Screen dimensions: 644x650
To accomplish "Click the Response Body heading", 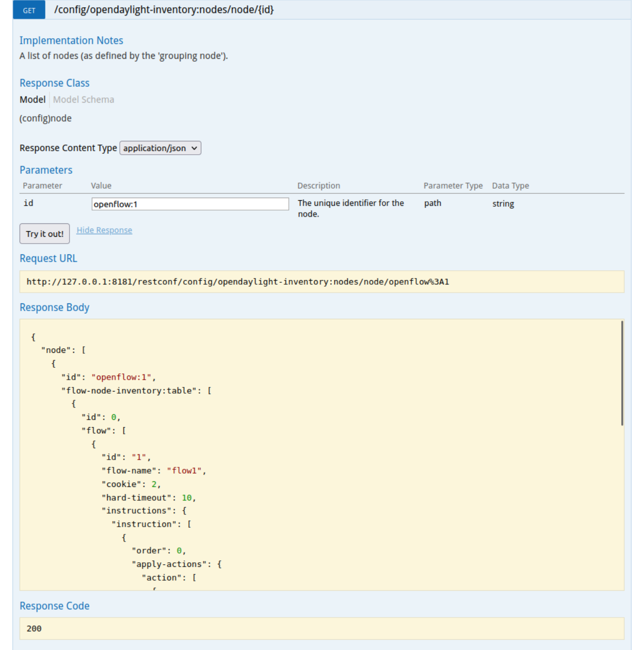I will pyautogui.click(x=54, y=307).
